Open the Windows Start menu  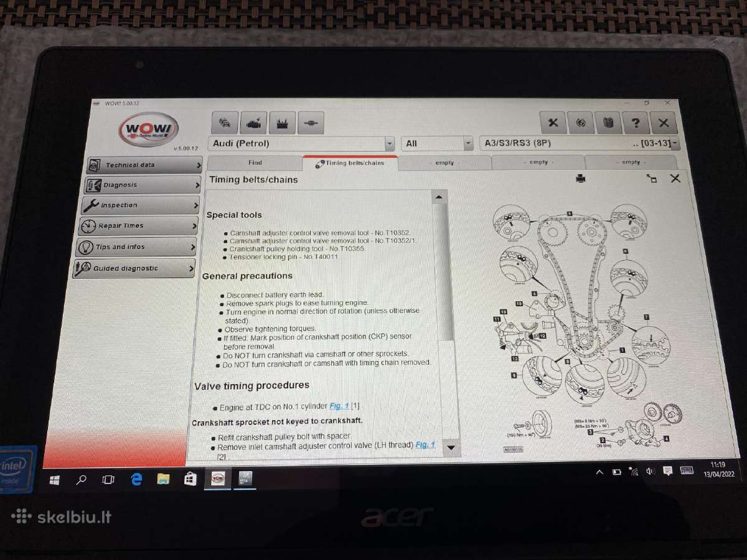(x=54, y=480)
